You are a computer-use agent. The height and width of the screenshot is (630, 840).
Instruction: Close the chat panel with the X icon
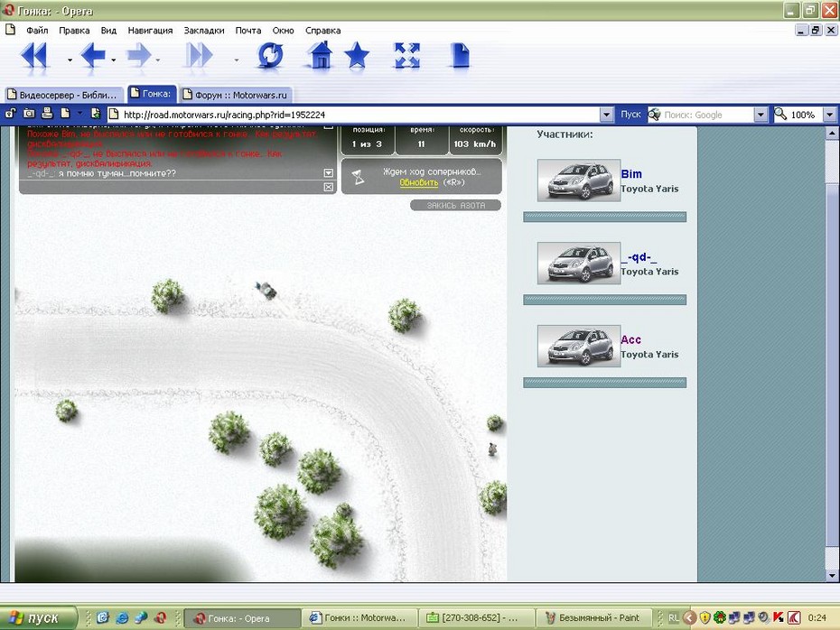[x=329, y=187]
